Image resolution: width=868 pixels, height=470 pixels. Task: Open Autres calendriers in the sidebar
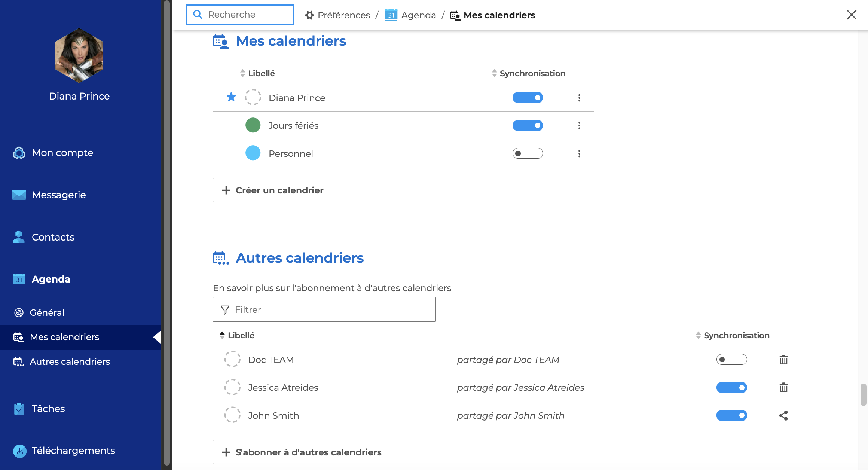pos(70,361)
